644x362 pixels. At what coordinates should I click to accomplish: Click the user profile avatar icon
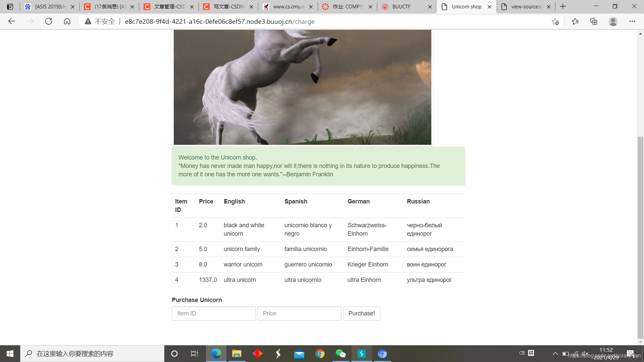pos(613,21)
